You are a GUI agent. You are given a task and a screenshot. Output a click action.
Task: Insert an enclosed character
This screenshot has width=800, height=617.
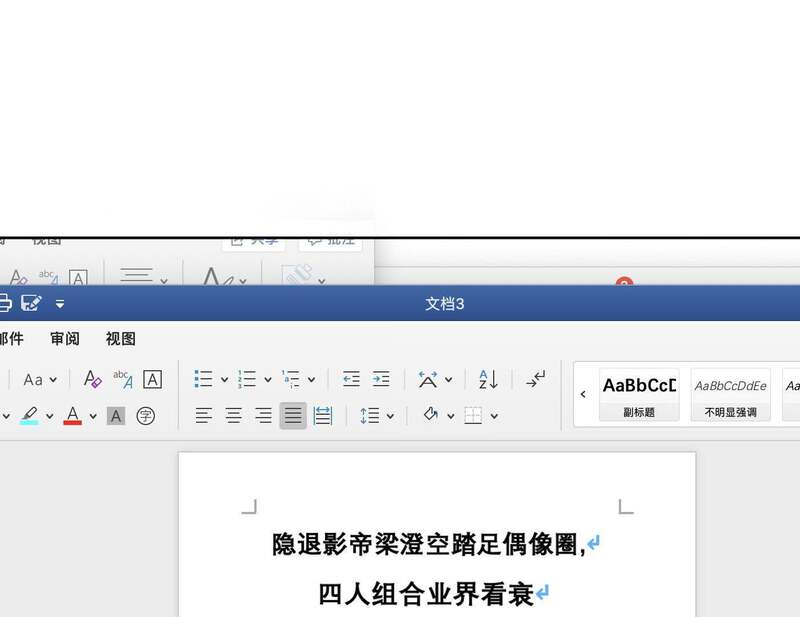[146, 415]
